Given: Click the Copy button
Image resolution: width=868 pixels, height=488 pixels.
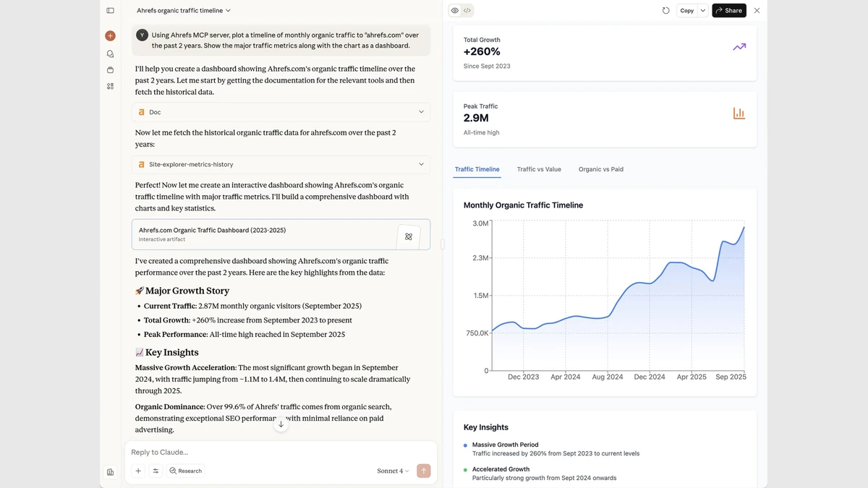Looking at the screenshot, I should [x=687, y=11].
